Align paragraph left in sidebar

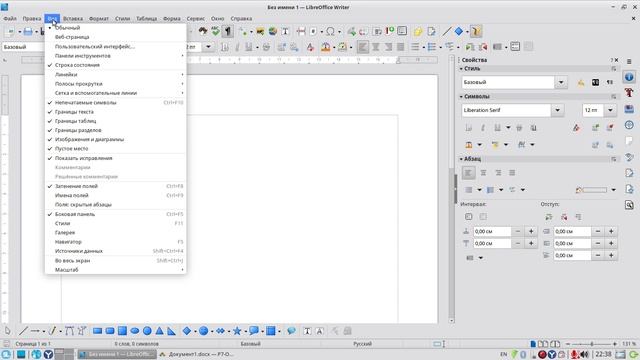point(468,173)
